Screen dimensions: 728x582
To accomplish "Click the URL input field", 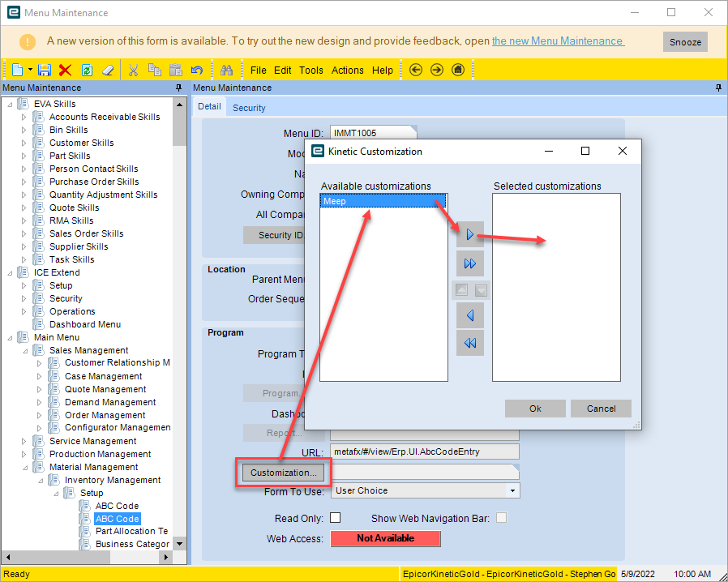I will tap(425, 451).
